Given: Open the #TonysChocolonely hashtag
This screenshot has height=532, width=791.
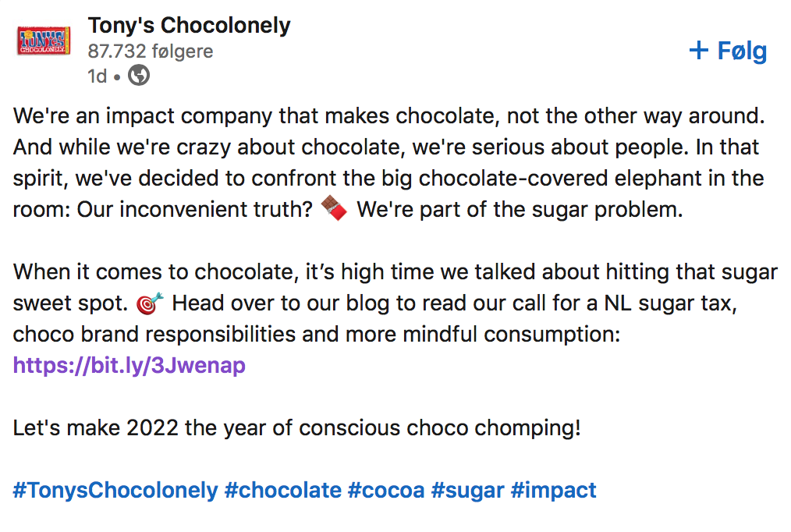Looking at the screenshot, I should click(x=115, y=490).
